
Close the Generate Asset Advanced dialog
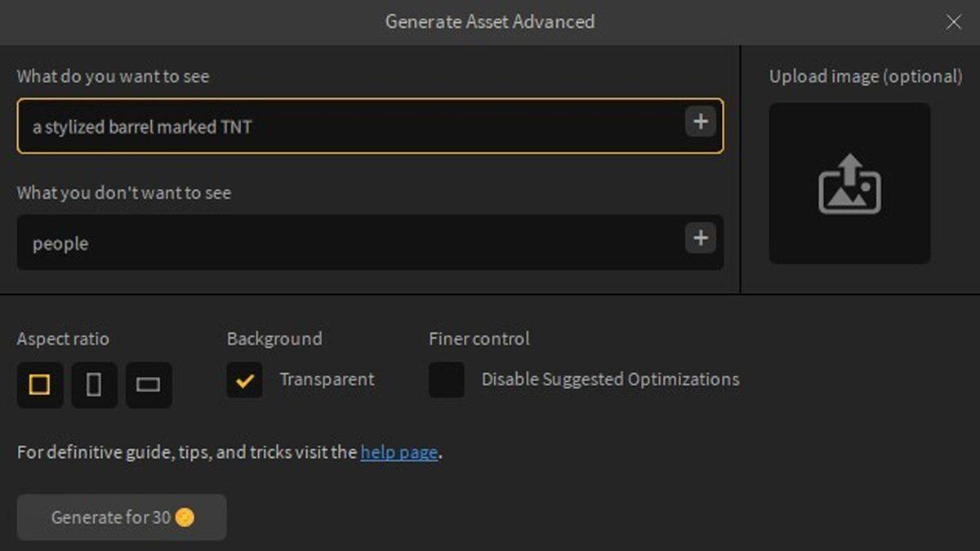[x=953, y=22]
